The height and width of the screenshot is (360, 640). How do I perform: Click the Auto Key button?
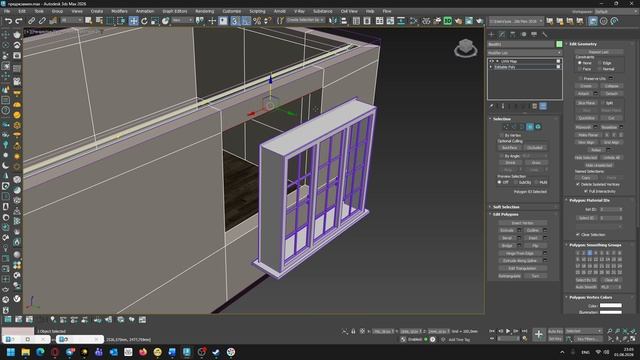555,331
